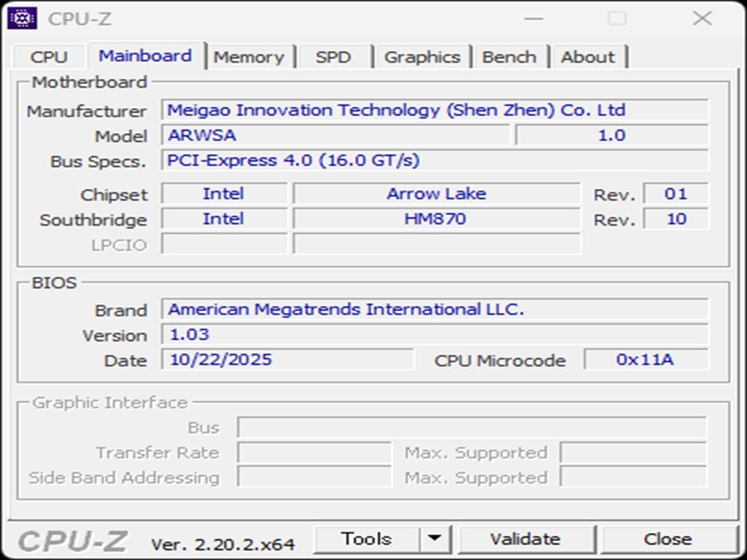Click the Southbridge vendor Intel field
The width and height of the screenshot is (747, 560).
(x=224, y=219)
